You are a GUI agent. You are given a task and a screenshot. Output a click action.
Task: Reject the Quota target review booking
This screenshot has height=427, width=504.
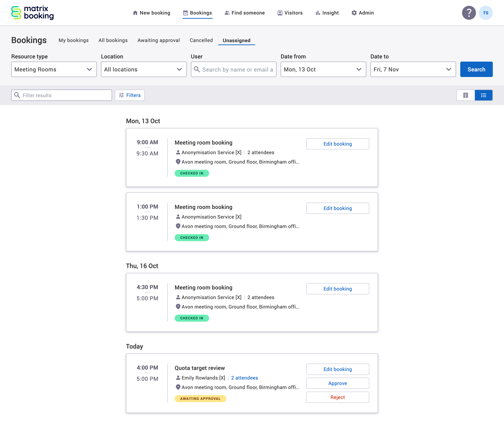point(337,397)
